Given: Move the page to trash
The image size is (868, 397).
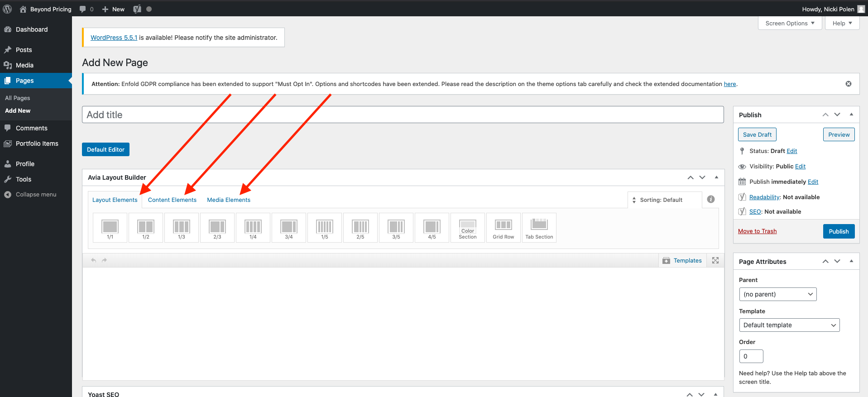Looking at the screenshot, I should point(757,231).
